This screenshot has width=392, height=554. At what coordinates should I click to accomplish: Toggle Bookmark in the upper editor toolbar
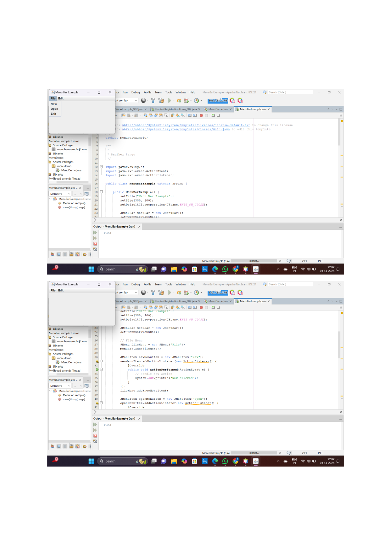click(183, 115)
